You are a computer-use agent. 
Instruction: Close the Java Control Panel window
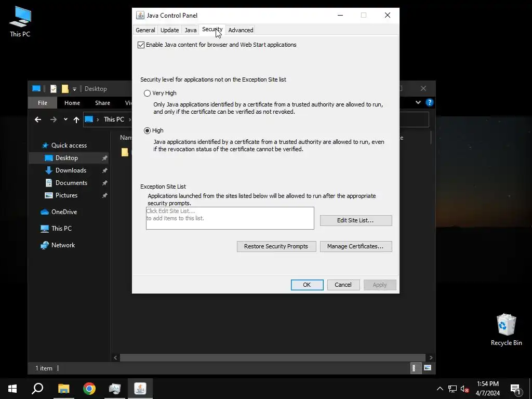388,15
